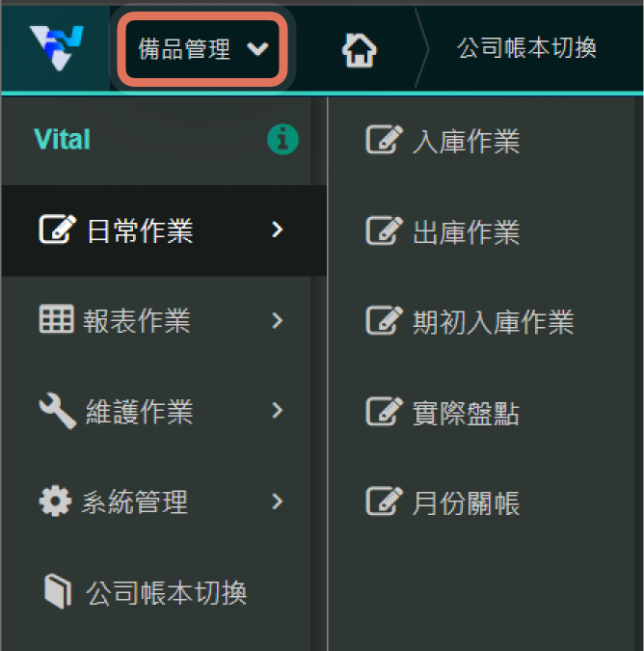The height and width of the screenshot is (651, 644).
Task: Click the green info icon beside Vital
Action: pos(282,141)
